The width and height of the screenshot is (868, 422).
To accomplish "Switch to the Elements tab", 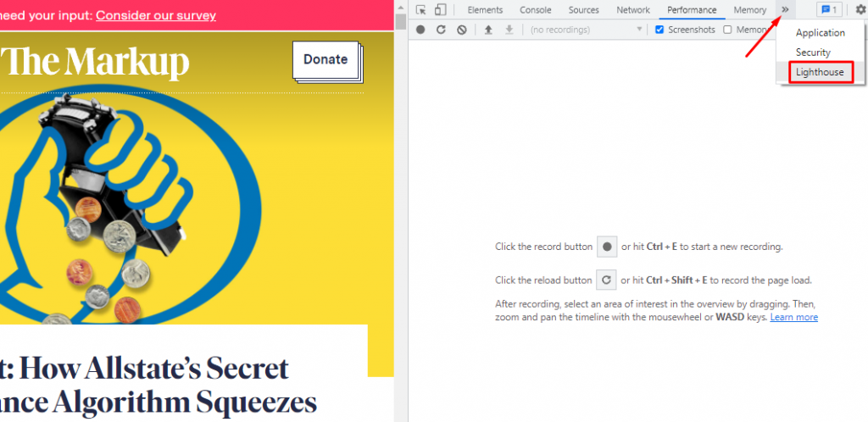I will coord(485,10).
